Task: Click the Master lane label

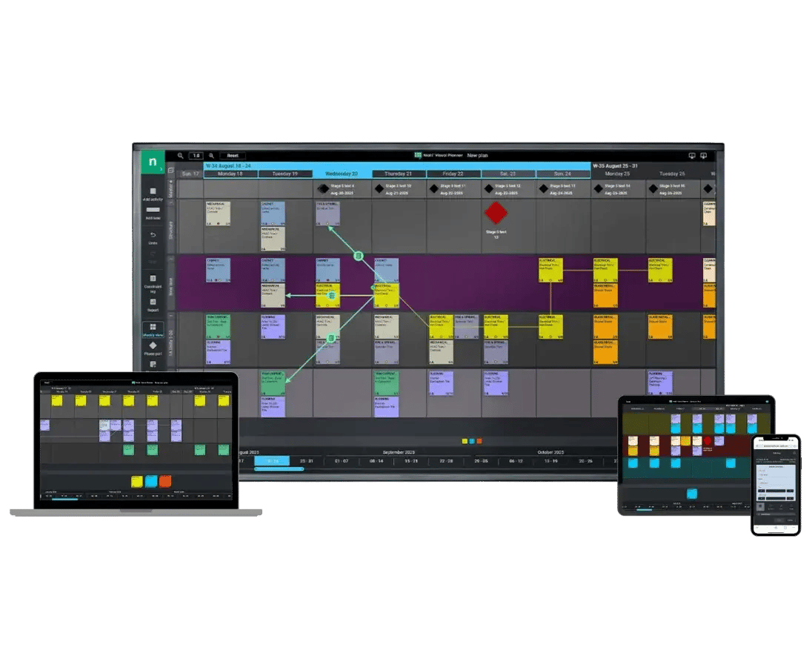Action: (171, 188)
